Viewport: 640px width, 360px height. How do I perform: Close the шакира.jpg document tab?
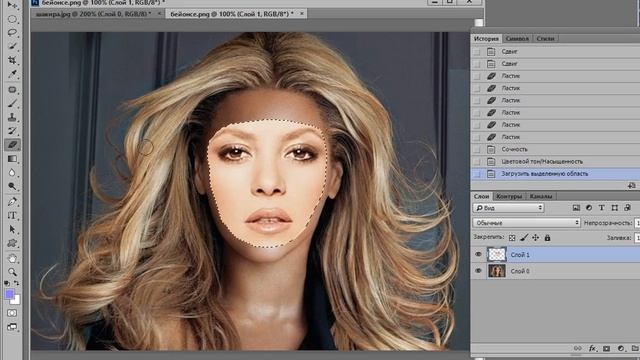click(x=159, y=14)
